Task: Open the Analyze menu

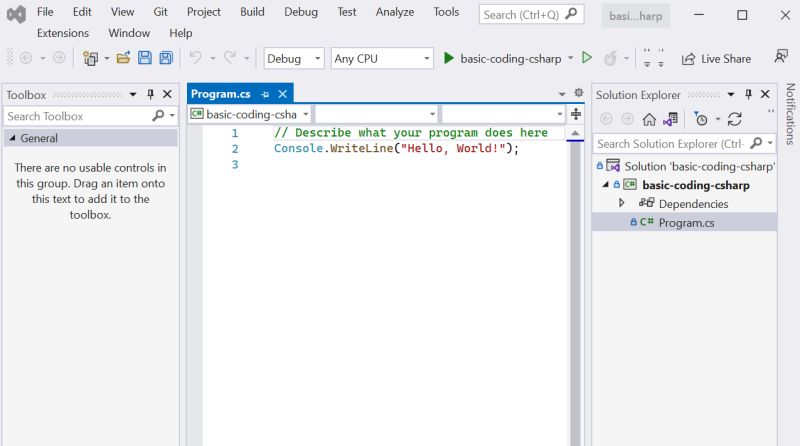Action: point(395,12)
